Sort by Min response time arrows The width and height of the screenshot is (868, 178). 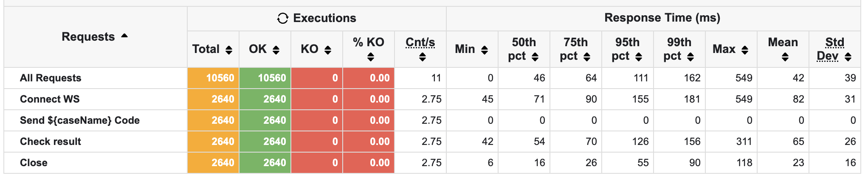(485, 50)
